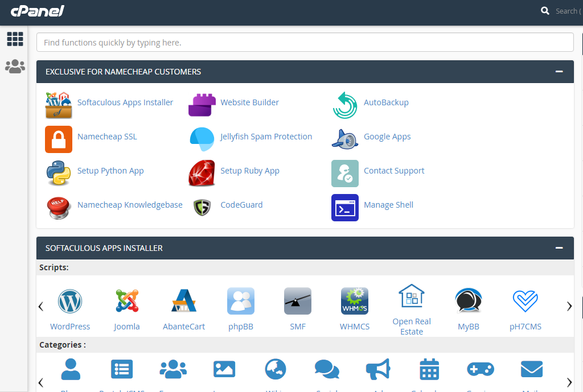Open the list-style Portals/CMS category icon
Screen dimensions: 583x392
[122, 369]
